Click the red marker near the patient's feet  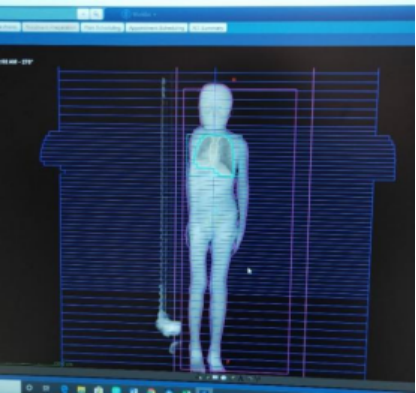[x=228, y=361]
